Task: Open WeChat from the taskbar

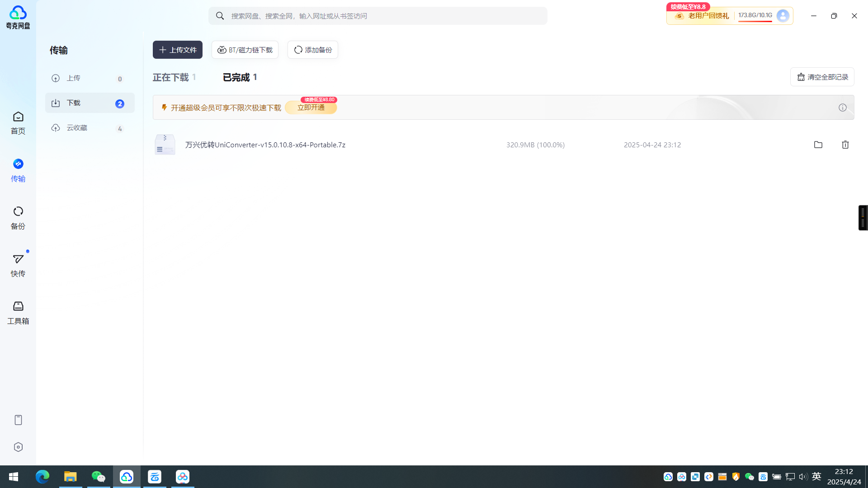Action: click(99, 477)
